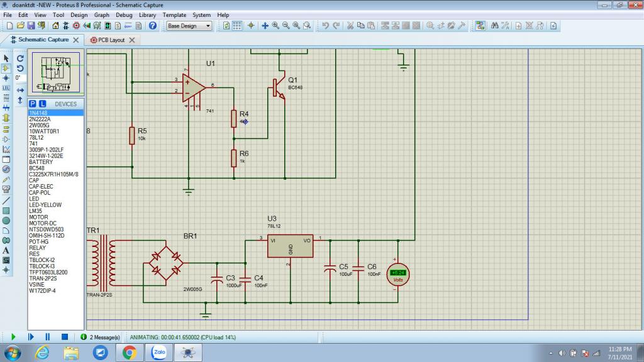Click the Home page toolbar icon
Viewport: 644px width, 362px height.
point(55,26)
